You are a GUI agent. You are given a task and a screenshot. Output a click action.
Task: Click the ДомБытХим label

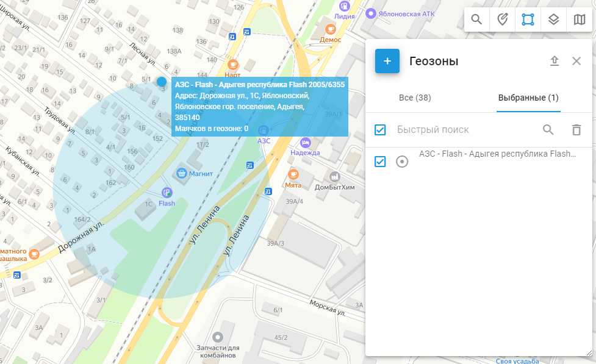coord(334,187)
